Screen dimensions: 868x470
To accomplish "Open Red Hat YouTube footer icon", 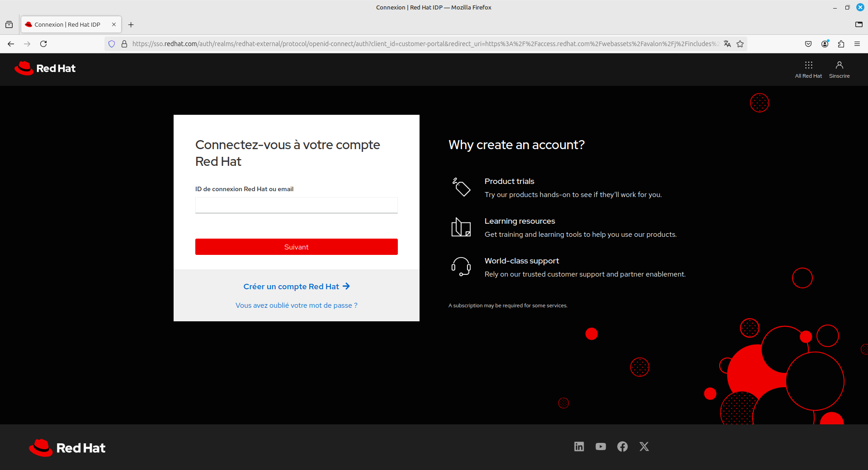I will click(x=601, y=446).
